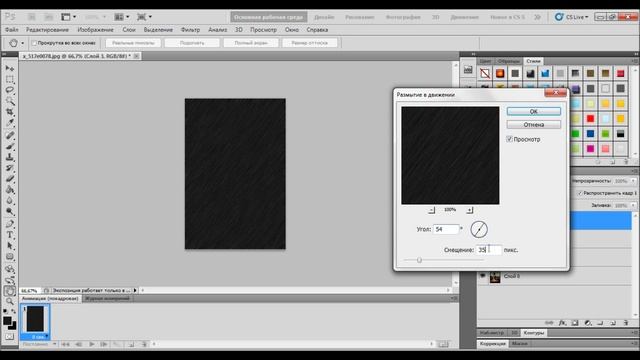
Task: Select the Pen tool
Action: 10,224
